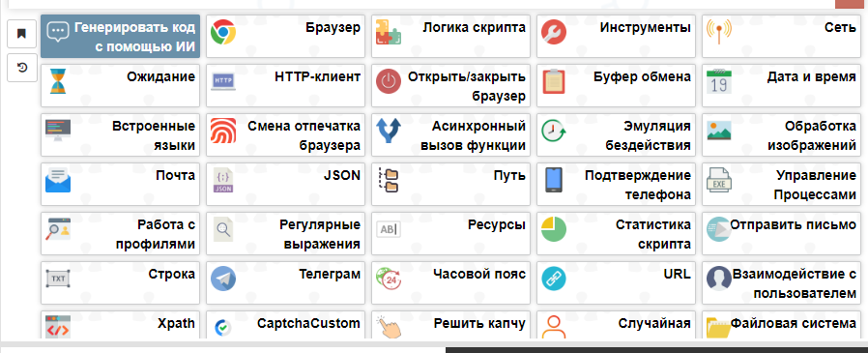The image size is (868, 353).
Task: Open the Отправить письмо icon
Action: tap(719, 229)
